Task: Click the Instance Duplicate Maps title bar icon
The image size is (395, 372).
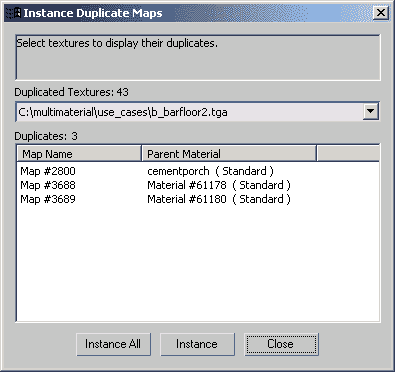Action: (x=14, y=13)
